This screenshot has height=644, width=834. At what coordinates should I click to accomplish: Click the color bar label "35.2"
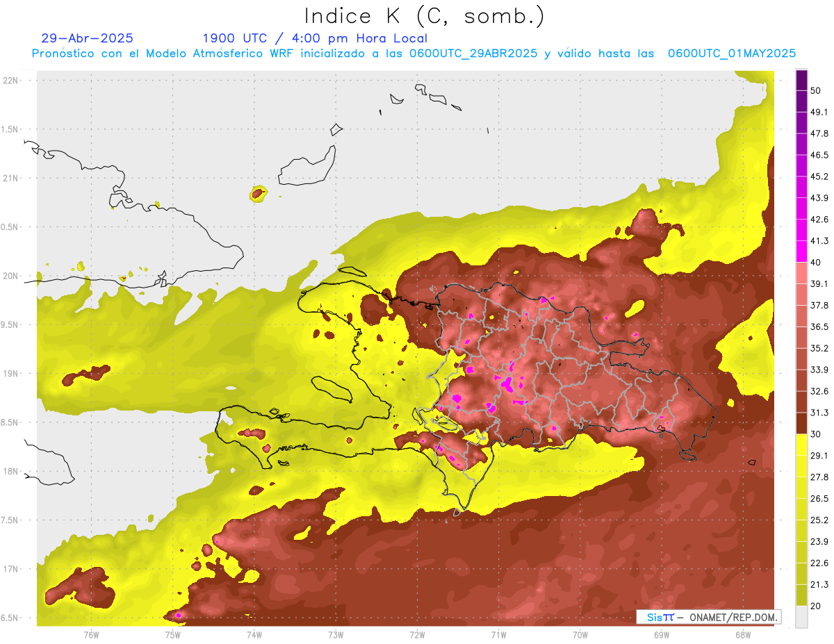(x=819, y=348)
